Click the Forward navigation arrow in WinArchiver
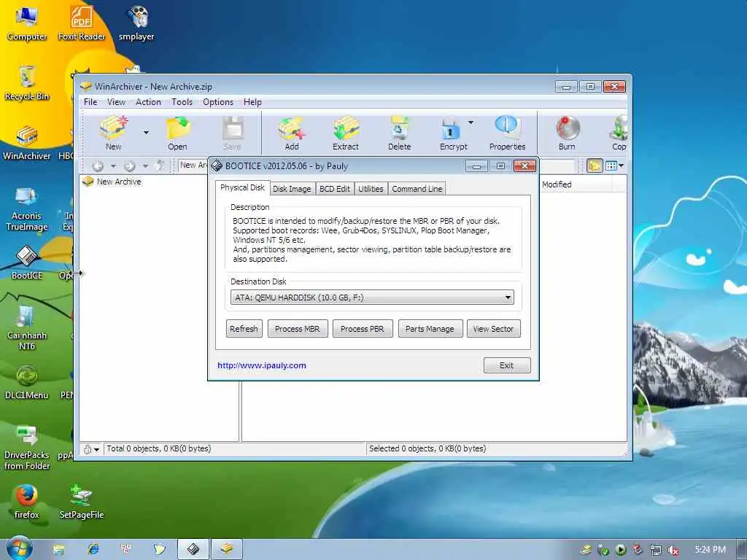747x560 pixels. tap(130, 166)
